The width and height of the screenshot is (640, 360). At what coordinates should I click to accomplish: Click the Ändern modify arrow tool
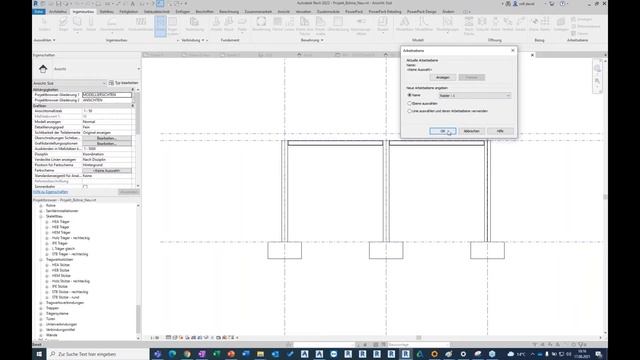[x=44, y=24]
